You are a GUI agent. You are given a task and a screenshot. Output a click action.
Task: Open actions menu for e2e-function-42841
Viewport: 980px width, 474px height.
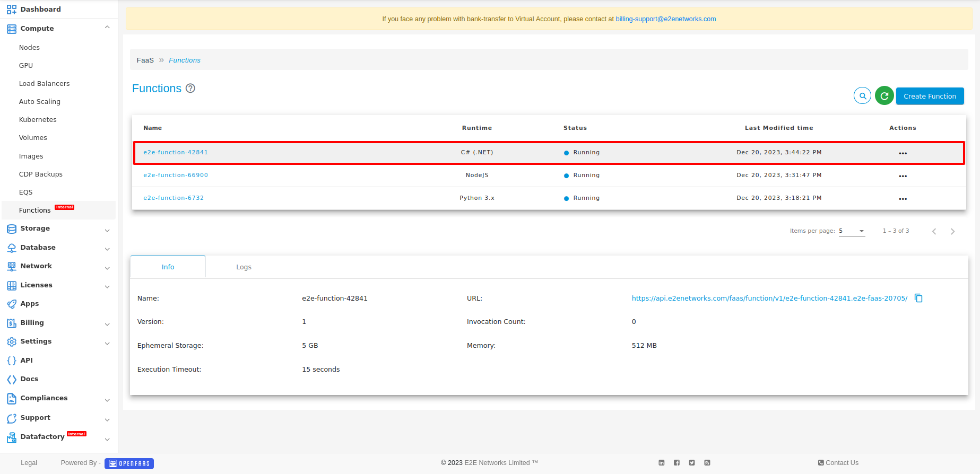[903, 153]
